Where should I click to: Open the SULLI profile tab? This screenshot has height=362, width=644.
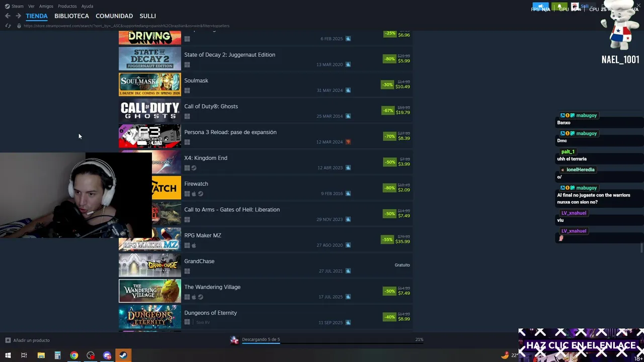click(147, 16)
